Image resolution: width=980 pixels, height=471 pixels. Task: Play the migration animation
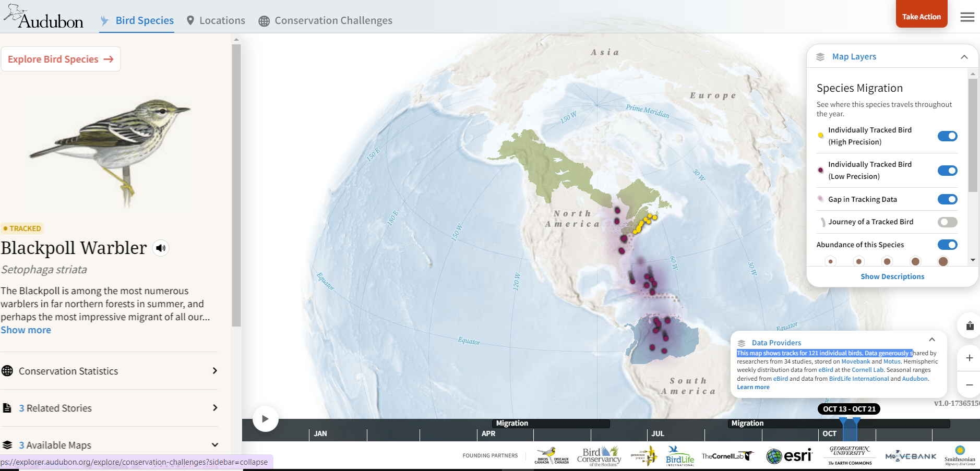pos(265,419)
